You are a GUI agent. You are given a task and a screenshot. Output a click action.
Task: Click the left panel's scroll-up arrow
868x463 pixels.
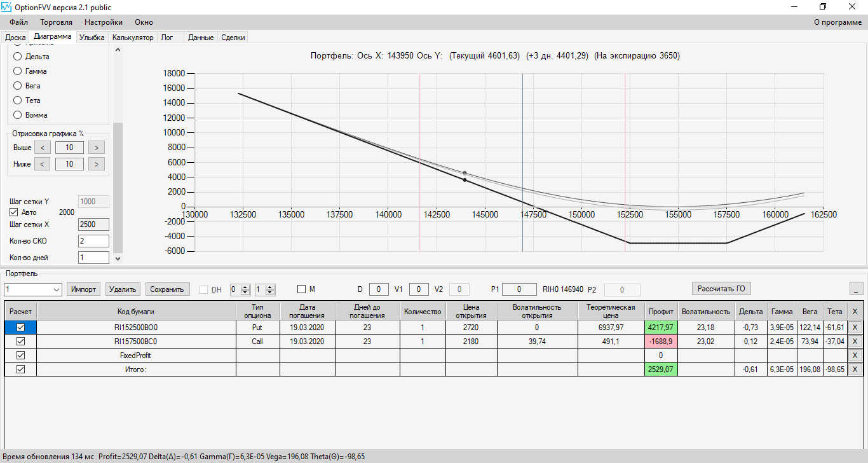[x=118, y=50]
